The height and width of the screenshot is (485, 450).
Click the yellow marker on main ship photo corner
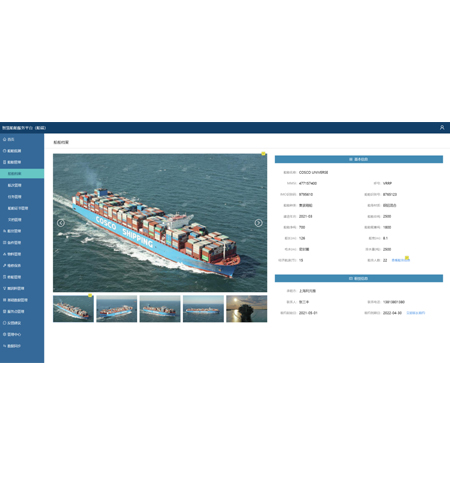coord(263,154)
